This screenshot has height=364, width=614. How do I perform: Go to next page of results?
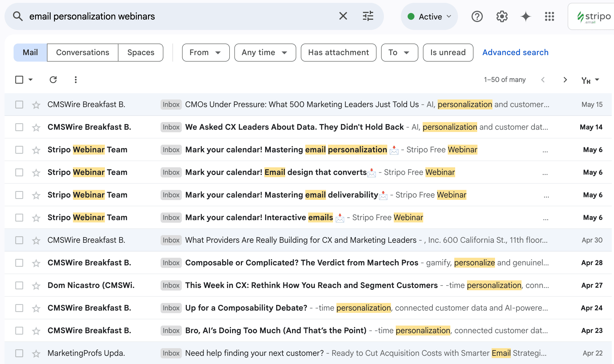tap(565, 80)
